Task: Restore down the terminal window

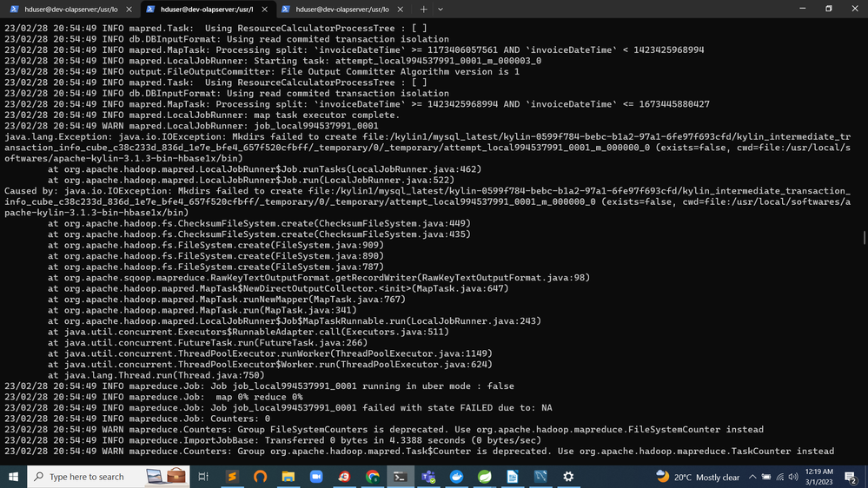Action: point(829,9)
